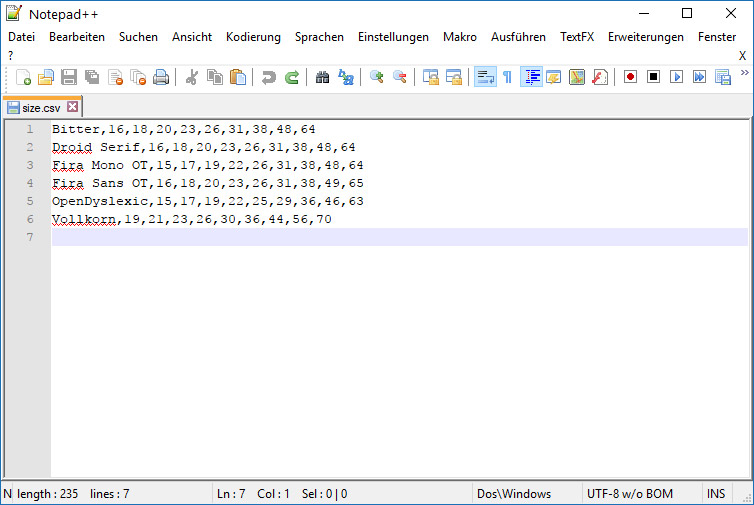Select the size.csv document tab
This screenshot has width=754, height=505.
(42, 107)
